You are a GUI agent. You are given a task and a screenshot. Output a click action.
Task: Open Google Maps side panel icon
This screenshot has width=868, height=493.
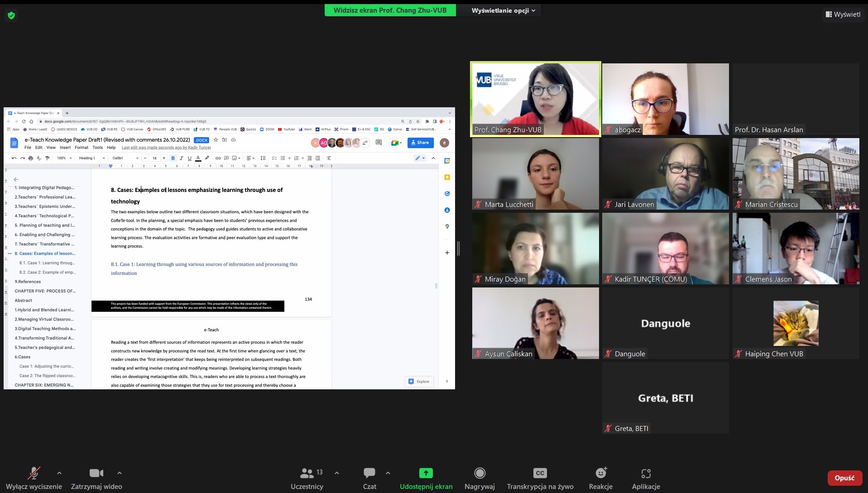447,226
